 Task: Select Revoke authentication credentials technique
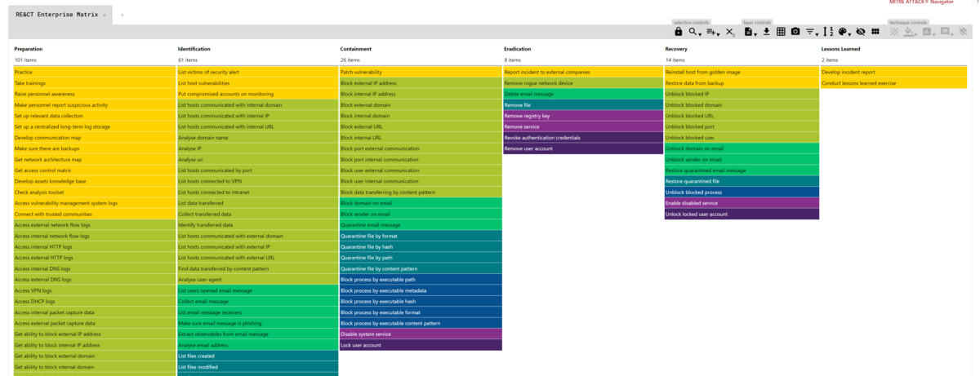(583, 138)
